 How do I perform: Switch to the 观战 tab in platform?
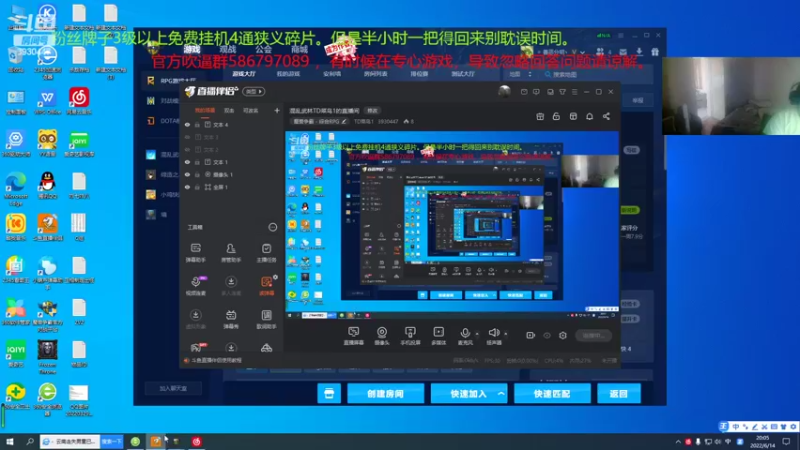[228, 49]
